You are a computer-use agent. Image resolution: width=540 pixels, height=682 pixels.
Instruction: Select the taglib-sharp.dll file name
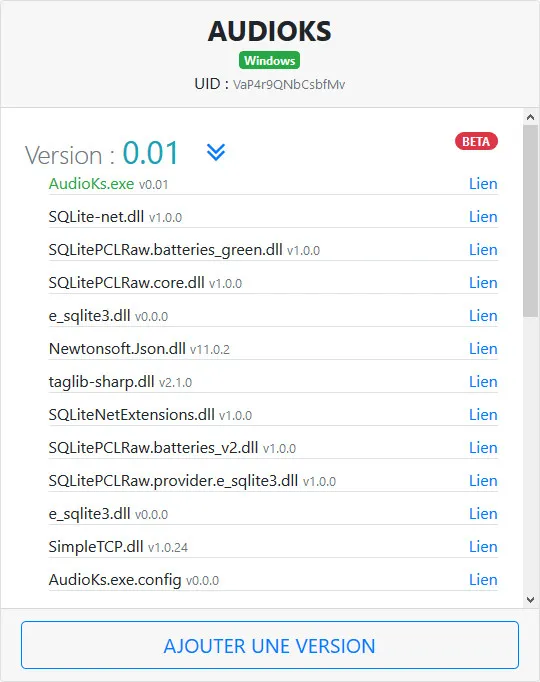click(101, 382)
